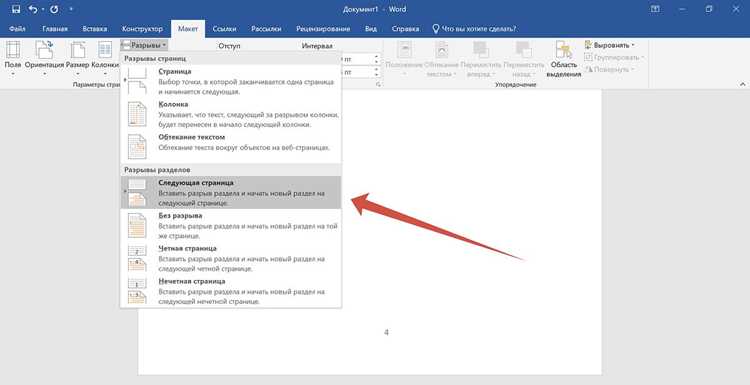Open the Рассылки tab
The image size is (750, 385).
266,29
